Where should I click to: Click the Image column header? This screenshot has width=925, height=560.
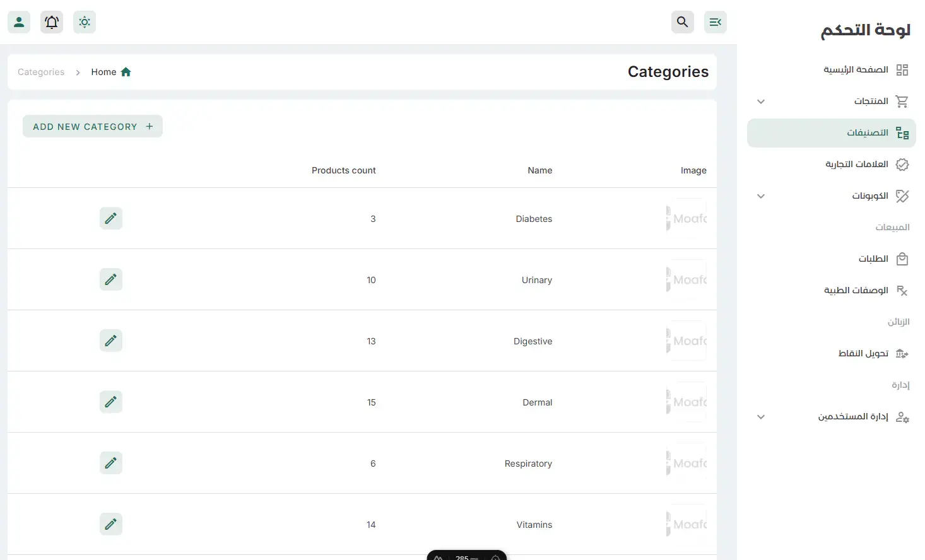(693, 170)
